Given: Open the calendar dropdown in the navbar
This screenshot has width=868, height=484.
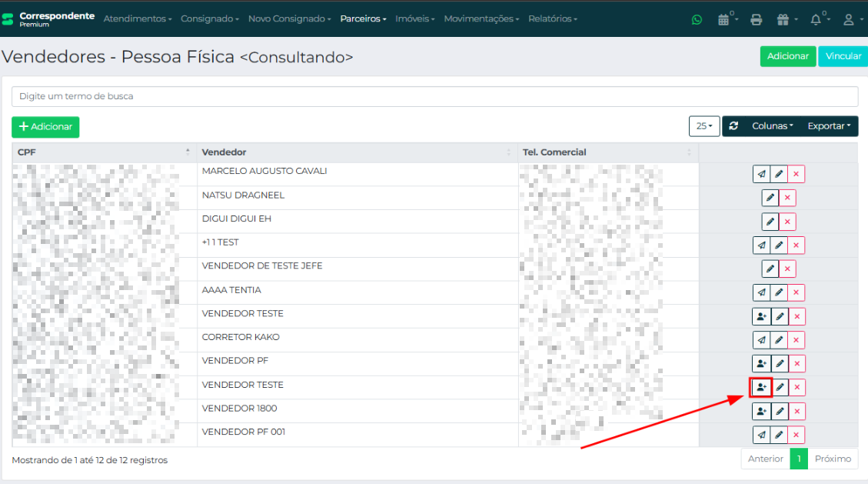Looking at the screenshot, I should click(x=726, y=20).
